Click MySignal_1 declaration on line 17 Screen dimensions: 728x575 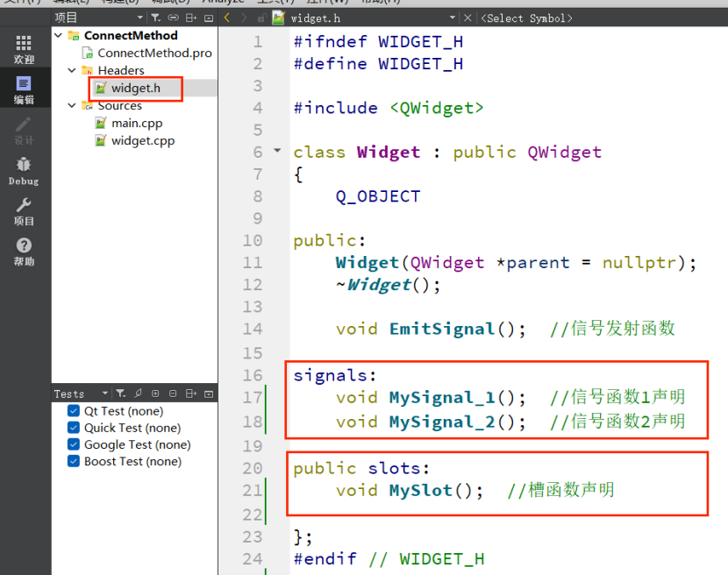pyautogui.click(x=442, y=398)
